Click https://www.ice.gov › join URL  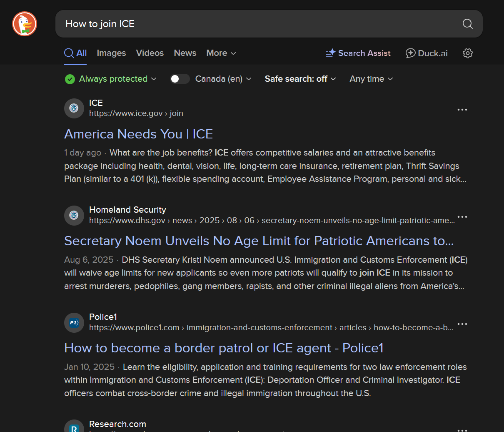(136, 113)
